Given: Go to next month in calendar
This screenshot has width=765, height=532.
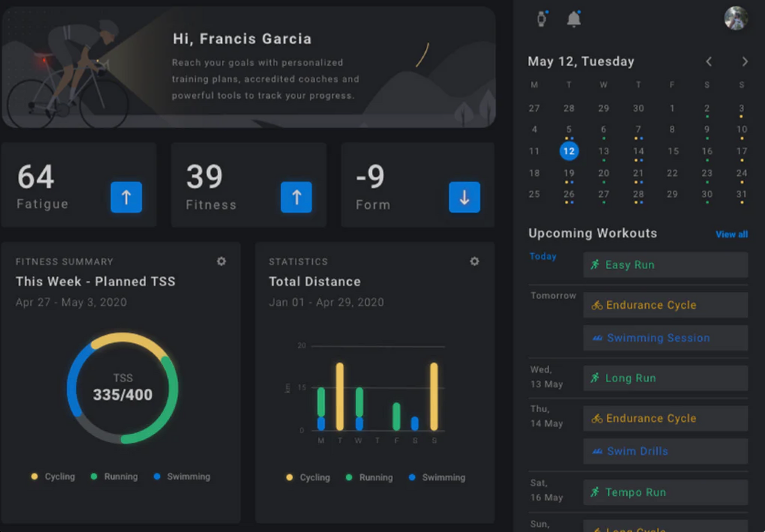Looking at the screenshot, I should (745, 62).
